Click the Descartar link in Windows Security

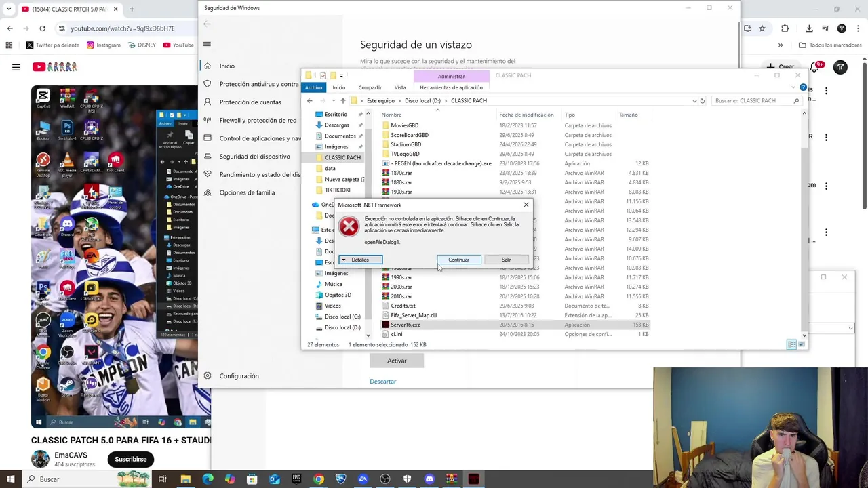[x=382, y=382]
